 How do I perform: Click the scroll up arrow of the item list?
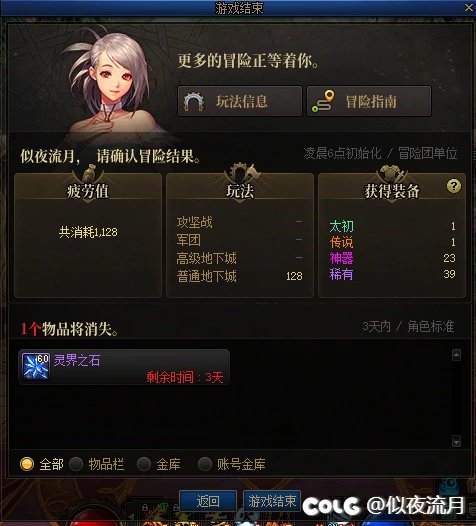point(456,355)
